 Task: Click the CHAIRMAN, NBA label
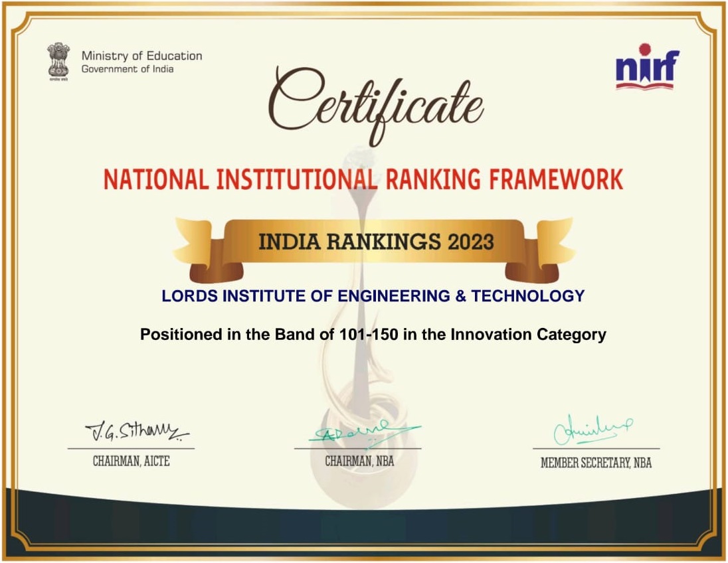[x=359, y=461]
